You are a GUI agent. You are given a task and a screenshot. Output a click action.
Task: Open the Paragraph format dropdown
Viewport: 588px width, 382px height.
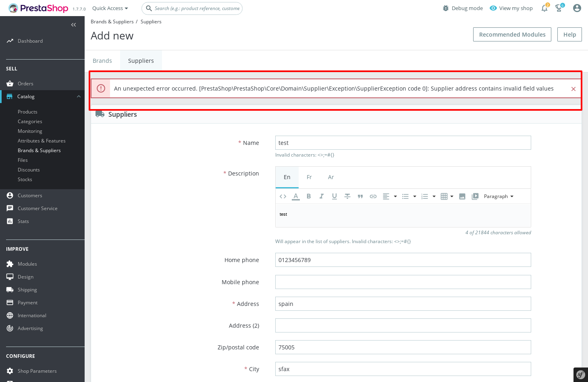tap(499, 196)
